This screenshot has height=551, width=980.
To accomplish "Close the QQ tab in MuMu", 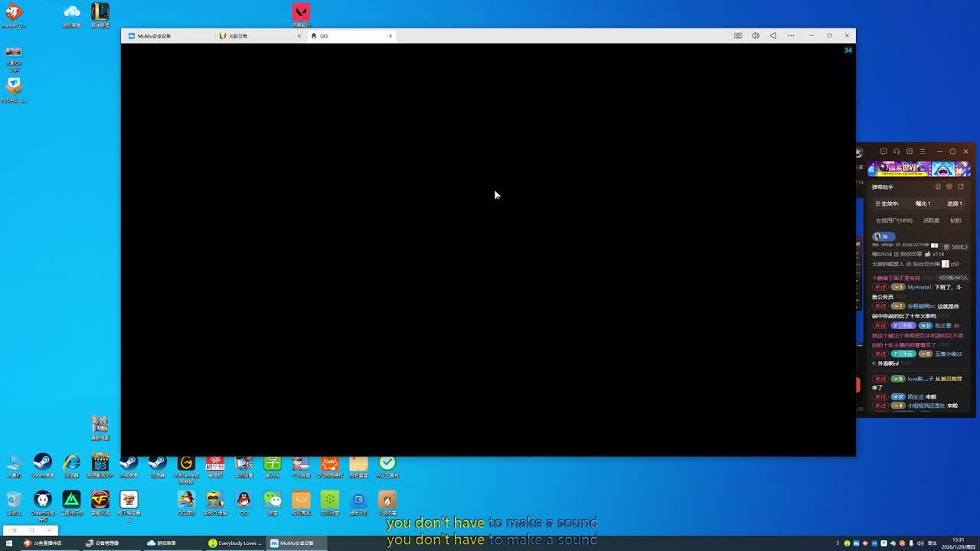I will [390, 36].
